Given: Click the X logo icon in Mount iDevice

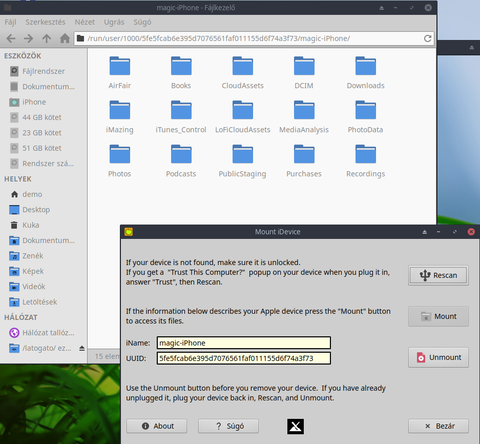Looking at the screenshot, I should 295,426.
